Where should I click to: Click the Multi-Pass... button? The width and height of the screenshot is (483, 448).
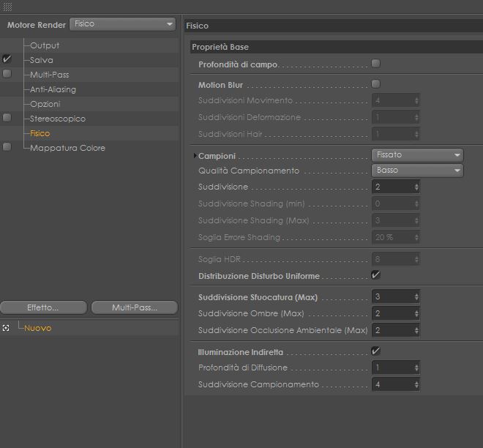[x=134, y=307]
